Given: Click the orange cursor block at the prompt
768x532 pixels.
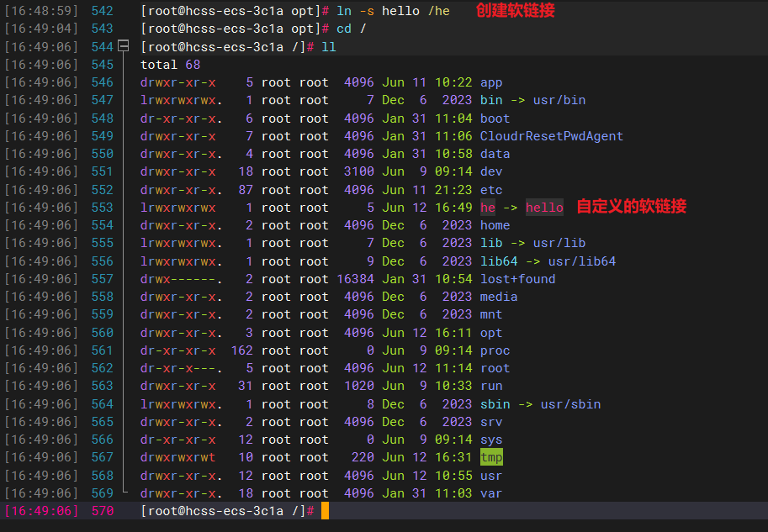Looking at the screenshot, I should (325, 511).
